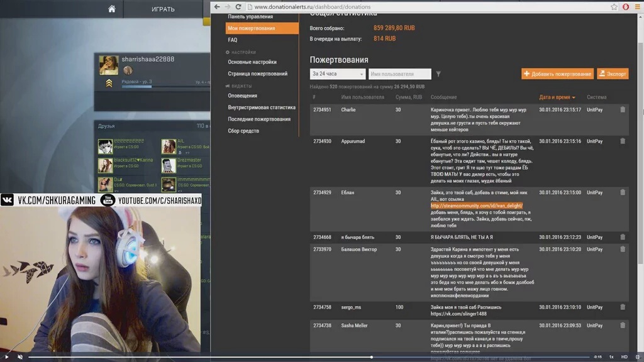Delete donation 2734929 with trash icon

(623, 192)
